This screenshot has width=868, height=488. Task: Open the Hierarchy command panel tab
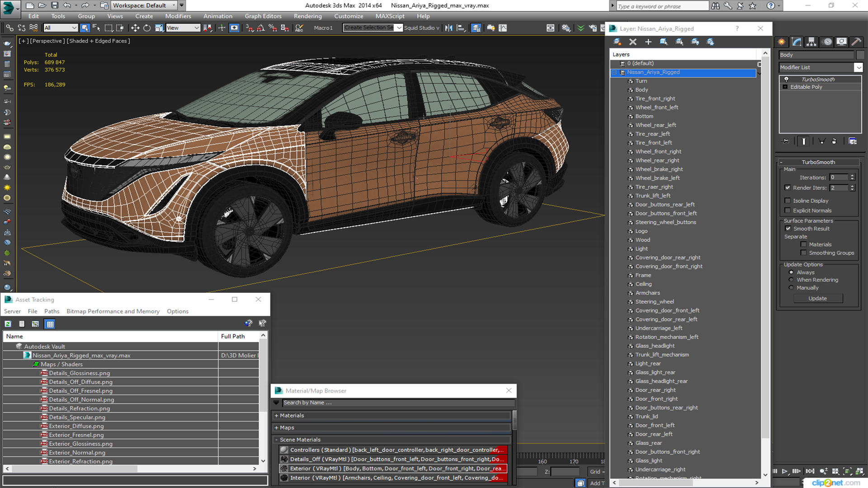[x=811, y=42]
